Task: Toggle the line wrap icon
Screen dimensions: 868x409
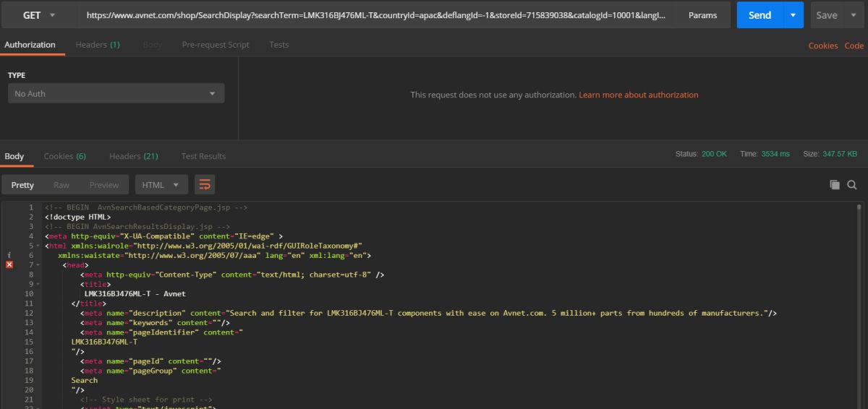Action: (205, 185)
